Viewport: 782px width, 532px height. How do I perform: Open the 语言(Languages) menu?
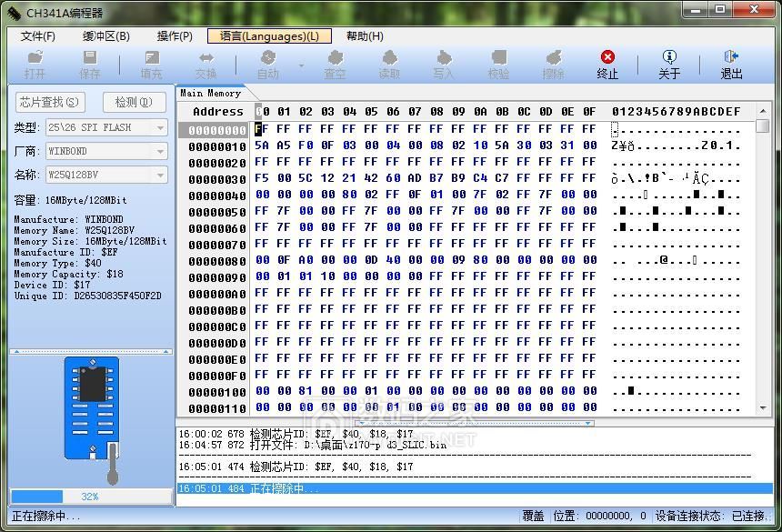coord(268,36)
